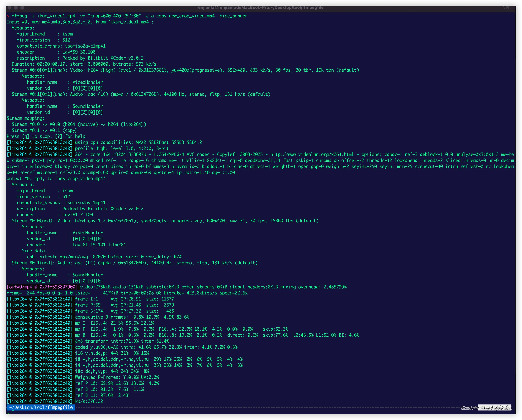Click the ~/Desktop/tool/ffmpegfile path prompt segment
This screenshot has width=522, height=420.
(x=41, y=407)
